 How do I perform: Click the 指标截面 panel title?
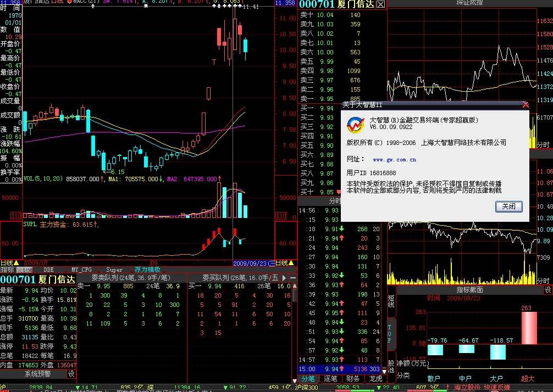click(x=469, y=289)
